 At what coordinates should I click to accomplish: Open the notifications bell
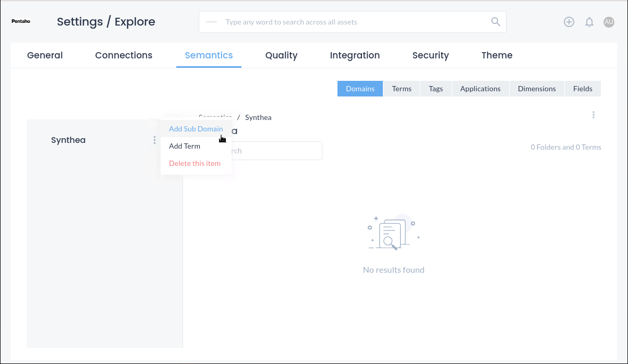(x=589, y=22)
